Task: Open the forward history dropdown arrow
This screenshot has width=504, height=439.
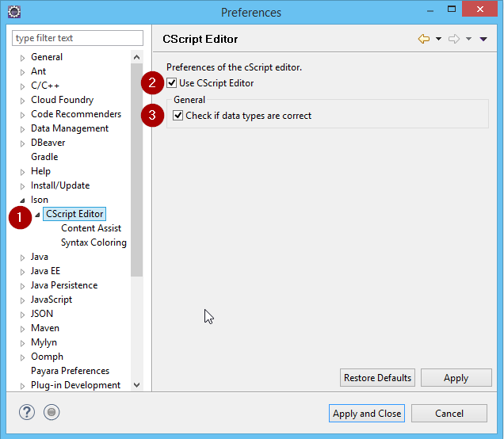Action: tap(468, 39)
